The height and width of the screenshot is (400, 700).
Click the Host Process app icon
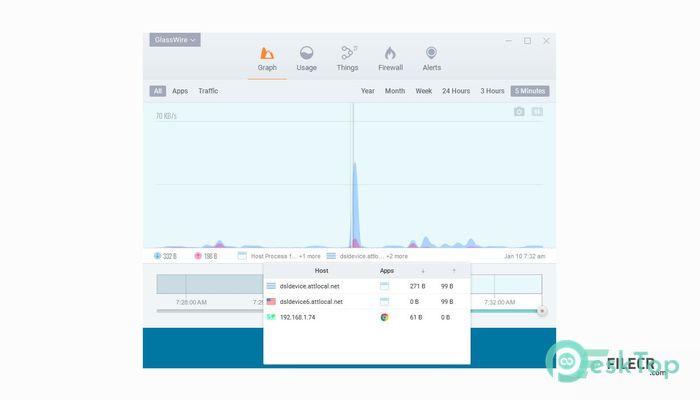point(242,256)
